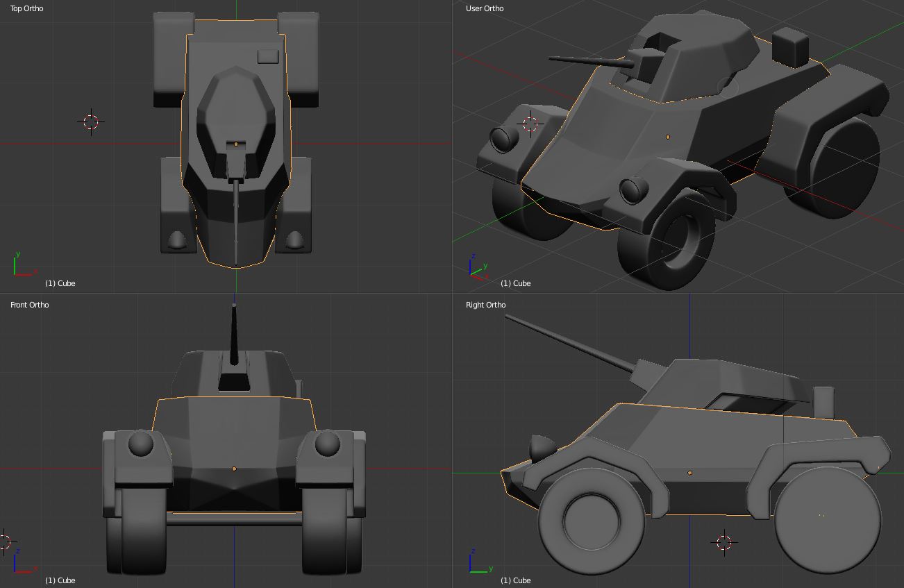Image resolution: width=904 pixels, height=588 pixels.
Task: Click the "Top Ortho" viewport label
Action: (26, 8)
